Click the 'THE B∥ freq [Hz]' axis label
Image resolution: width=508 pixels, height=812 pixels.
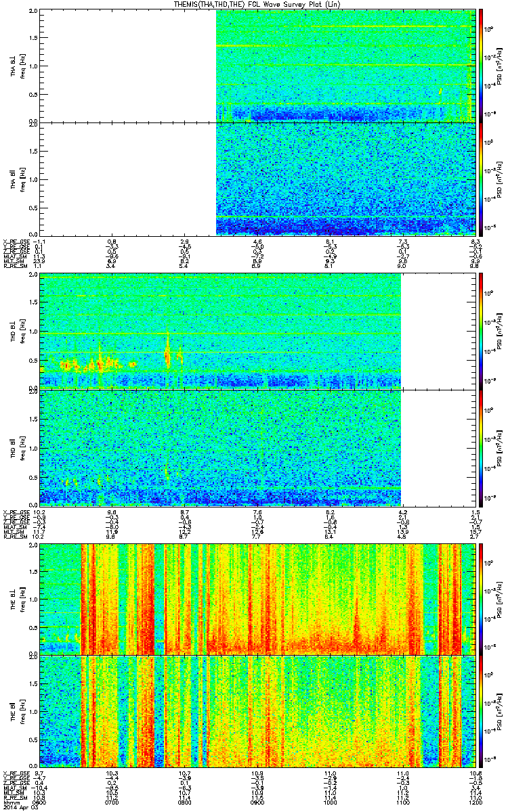pos(16,712)
